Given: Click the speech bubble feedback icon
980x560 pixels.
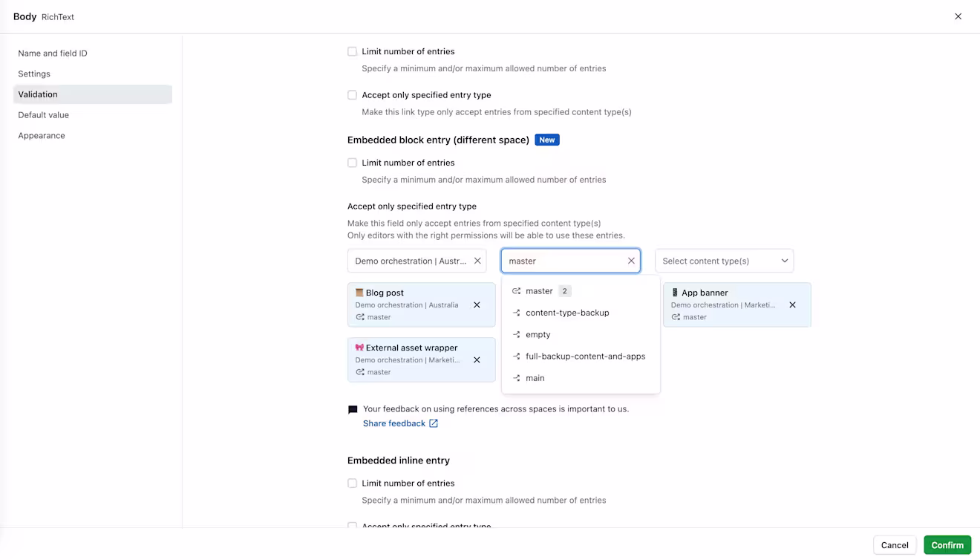Looking at the screenshot, I should pyautogui.click(x=353, y=409).
